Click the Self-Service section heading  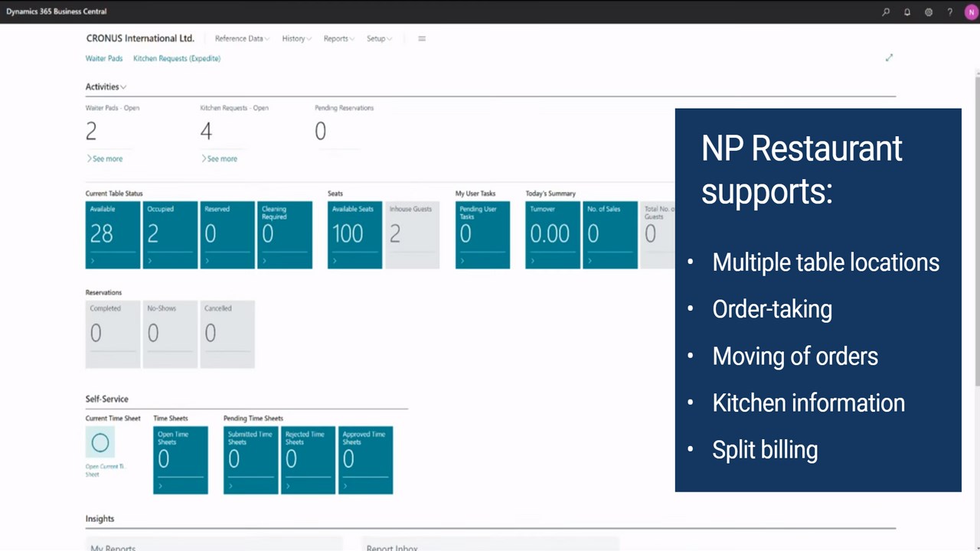pos(107,399)
